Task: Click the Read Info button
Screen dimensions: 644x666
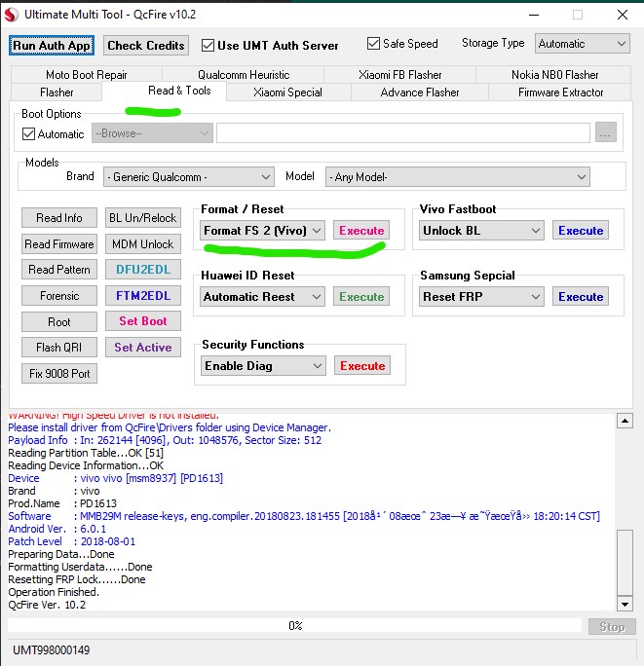Action: coord(59,218)
